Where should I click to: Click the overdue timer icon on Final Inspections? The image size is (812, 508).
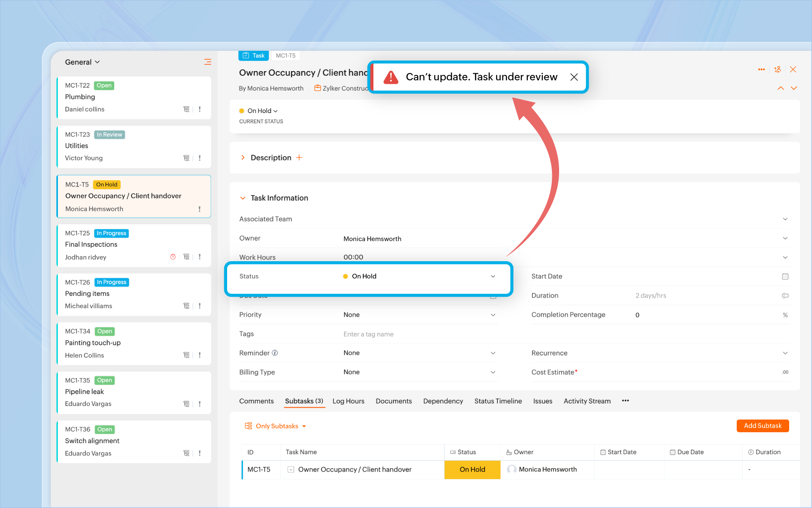(x=173, y=257)
